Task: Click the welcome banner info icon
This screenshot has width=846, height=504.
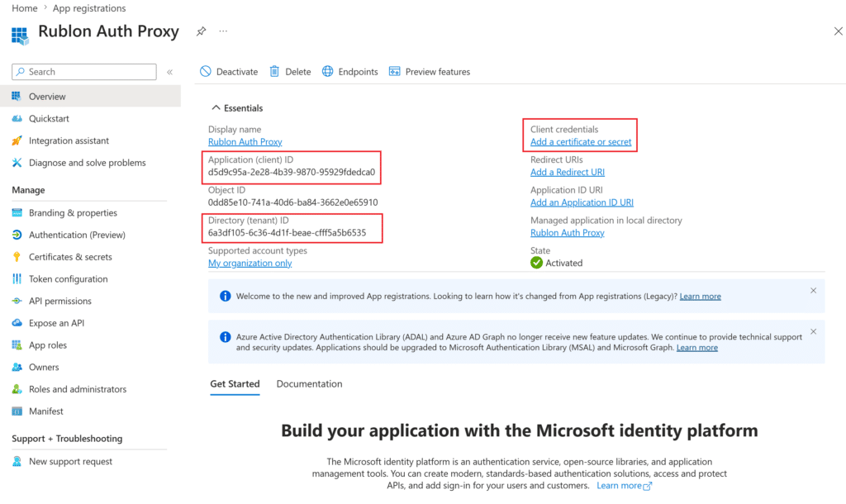Action: (x=225, y=296)
